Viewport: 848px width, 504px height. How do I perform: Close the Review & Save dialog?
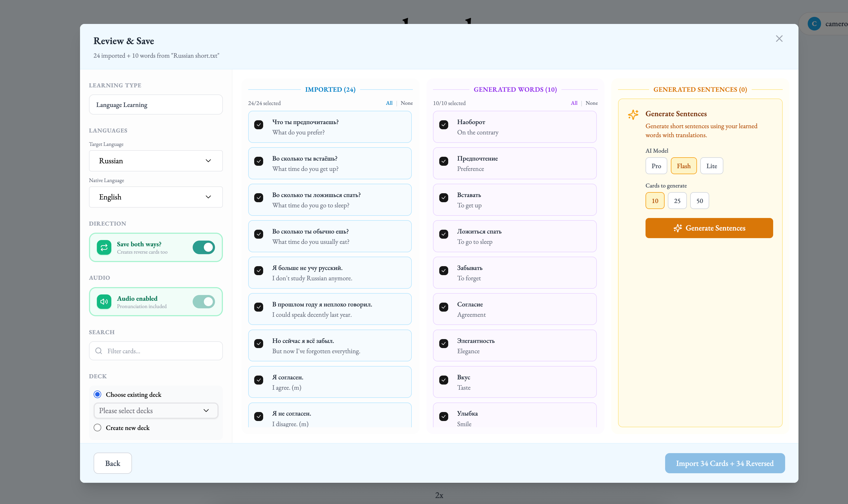779,39
